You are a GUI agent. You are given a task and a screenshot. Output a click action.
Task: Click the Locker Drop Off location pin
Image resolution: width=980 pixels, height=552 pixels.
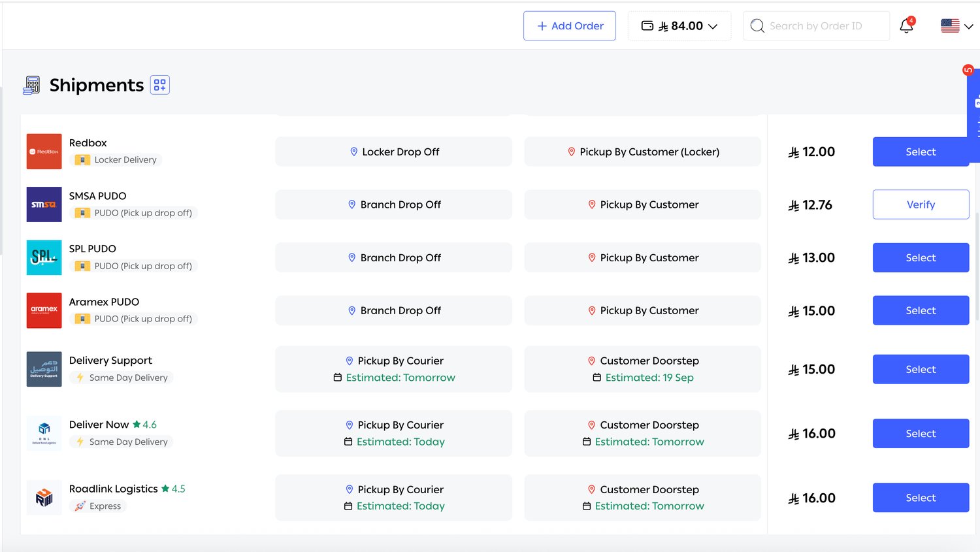(x=353, y=152)
